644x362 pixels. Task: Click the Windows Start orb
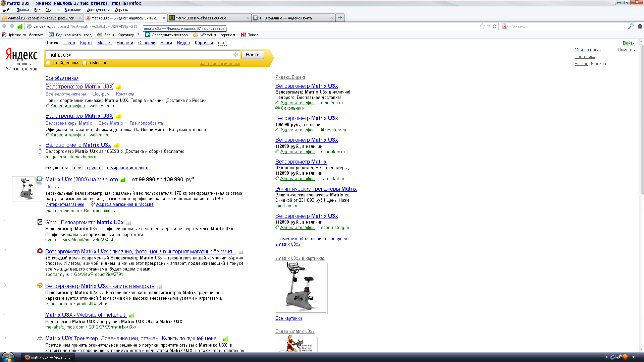click(x=7, y=357)
